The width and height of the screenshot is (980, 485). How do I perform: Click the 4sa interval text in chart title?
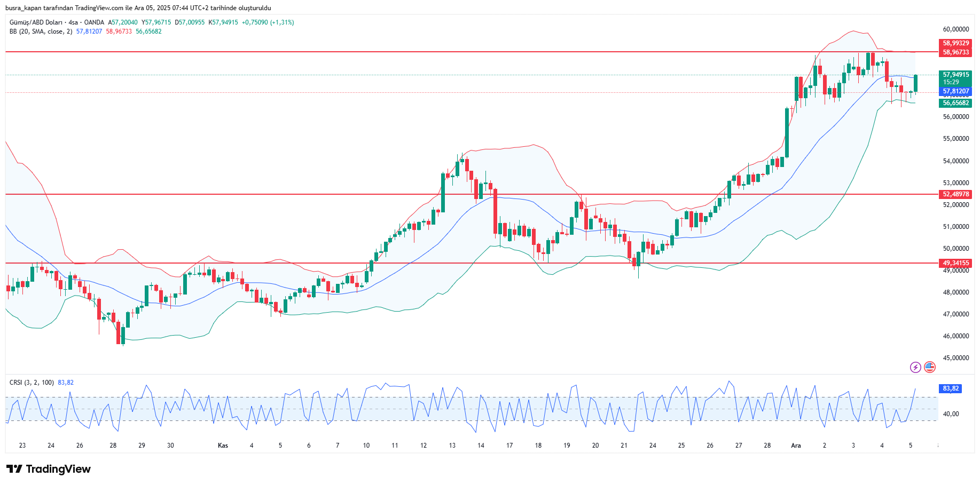point(73,22)
